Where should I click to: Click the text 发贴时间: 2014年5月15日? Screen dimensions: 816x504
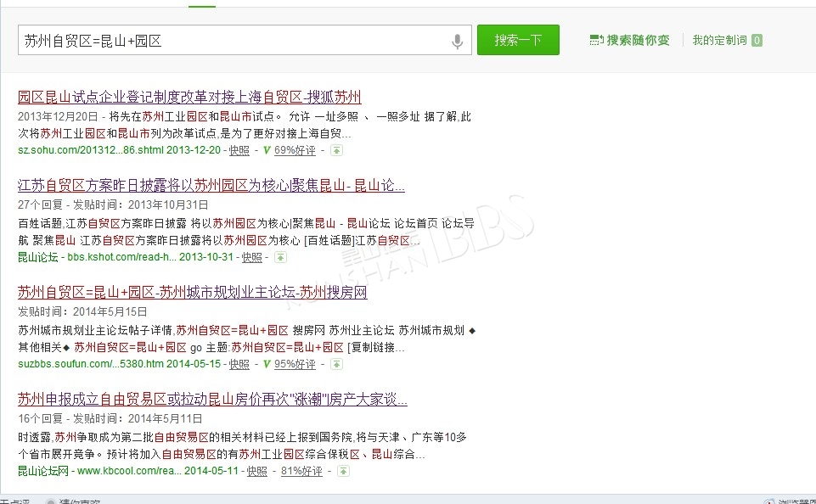tap(82, 311)
